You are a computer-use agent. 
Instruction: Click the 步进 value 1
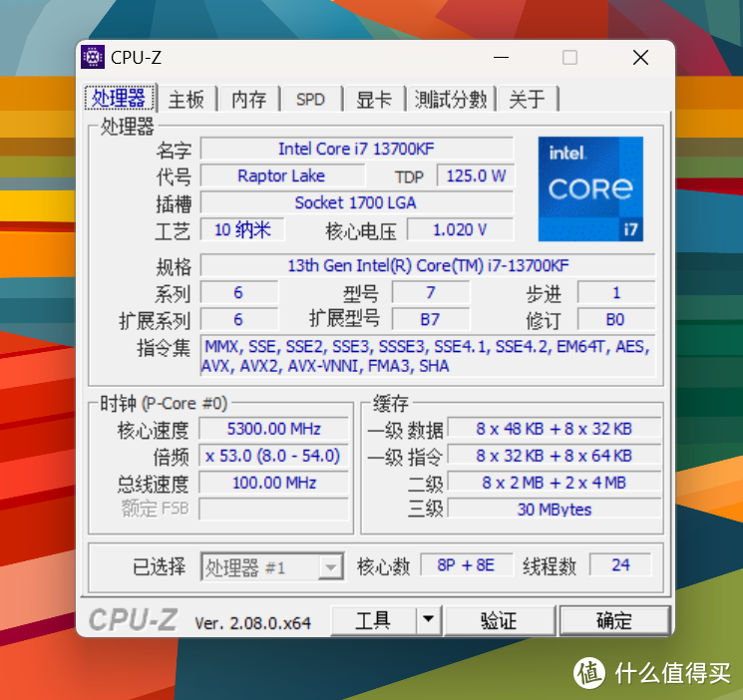(x=616, y=292)
